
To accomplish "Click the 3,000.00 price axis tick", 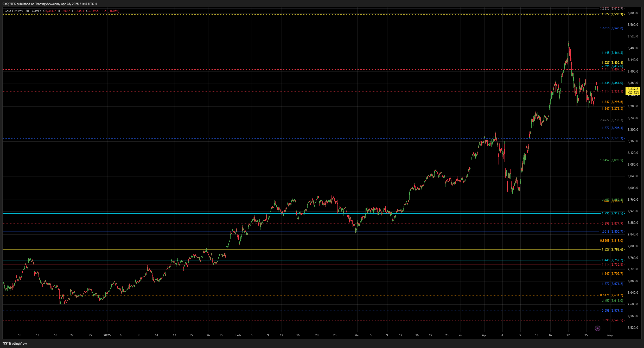I will [x=633, y=188].
